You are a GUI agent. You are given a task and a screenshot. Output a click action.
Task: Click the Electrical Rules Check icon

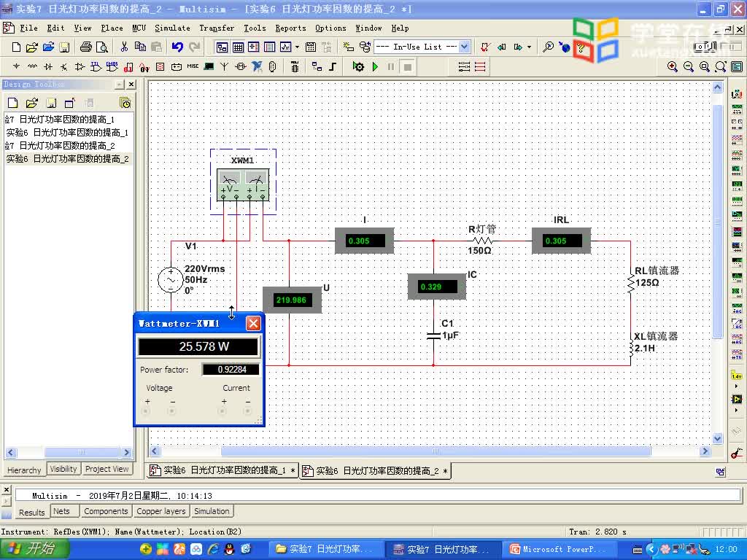click(485, 47)
